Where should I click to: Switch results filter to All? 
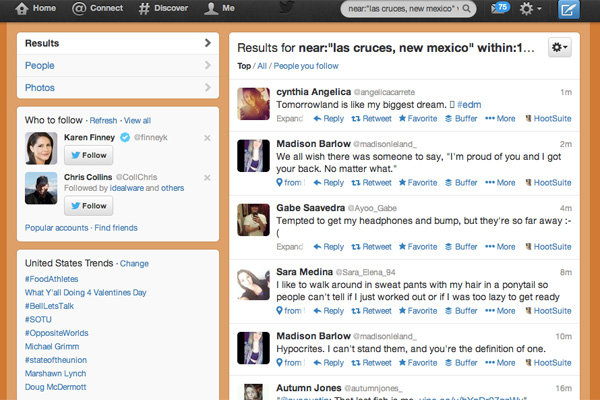tap(262, 66)
